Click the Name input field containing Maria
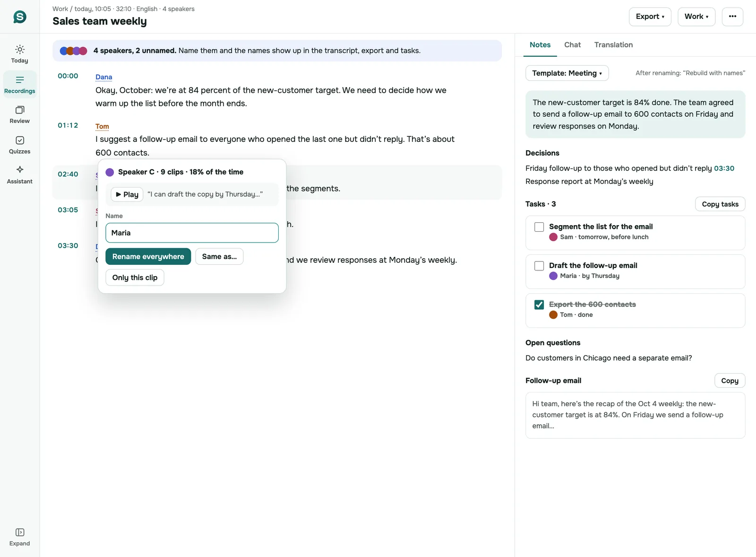 point(192,233)
